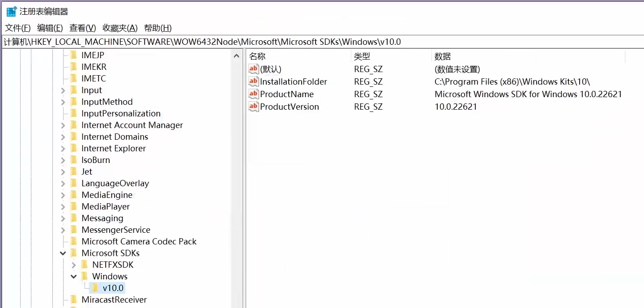Click the MiracastReceiver folder icon
The image size is (644, 308).
click(x=74, y=299)
